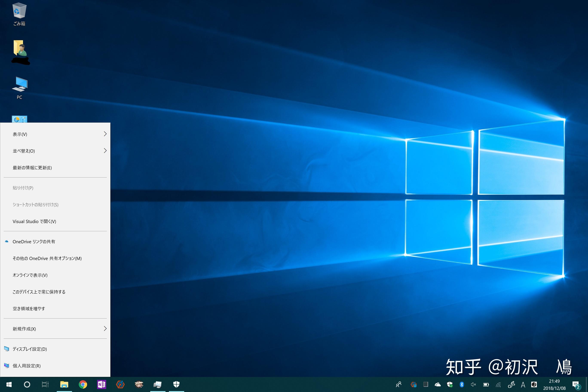Image resolution: width=588 pixels, height=392 pixels.
Task: Click the grid-pattern tray icon
Action: (x=426, y=384)
